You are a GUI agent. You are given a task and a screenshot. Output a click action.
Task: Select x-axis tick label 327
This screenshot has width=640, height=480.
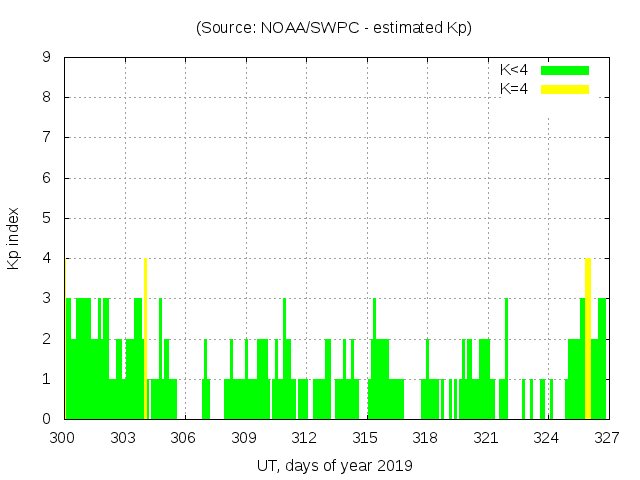(x=607, y=437)
